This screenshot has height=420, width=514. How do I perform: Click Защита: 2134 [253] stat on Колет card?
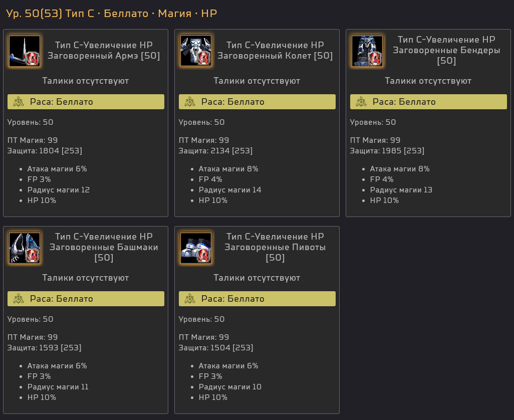(216, 151)
